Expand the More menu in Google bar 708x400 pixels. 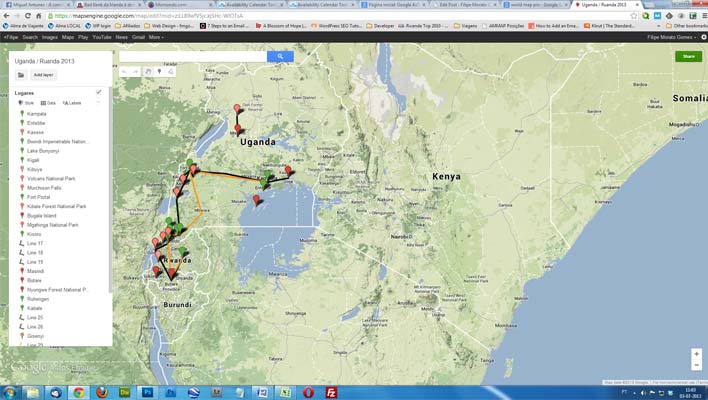tap(155, 37)
